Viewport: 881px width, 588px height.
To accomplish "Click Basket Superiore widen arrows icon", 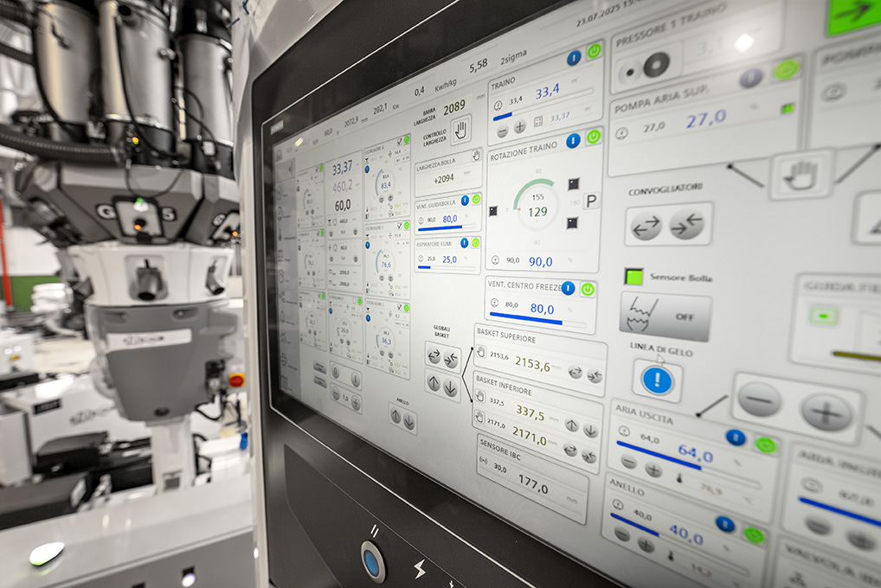I will pyautogui.click(x=576, y=372).
